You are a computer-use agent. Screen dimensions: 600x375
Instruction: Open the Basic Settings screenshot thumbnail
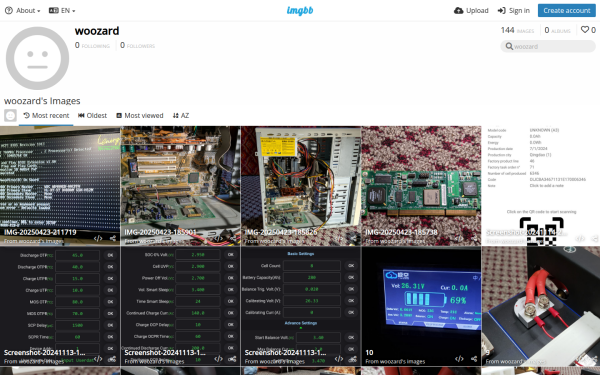[x=301, y=306]
